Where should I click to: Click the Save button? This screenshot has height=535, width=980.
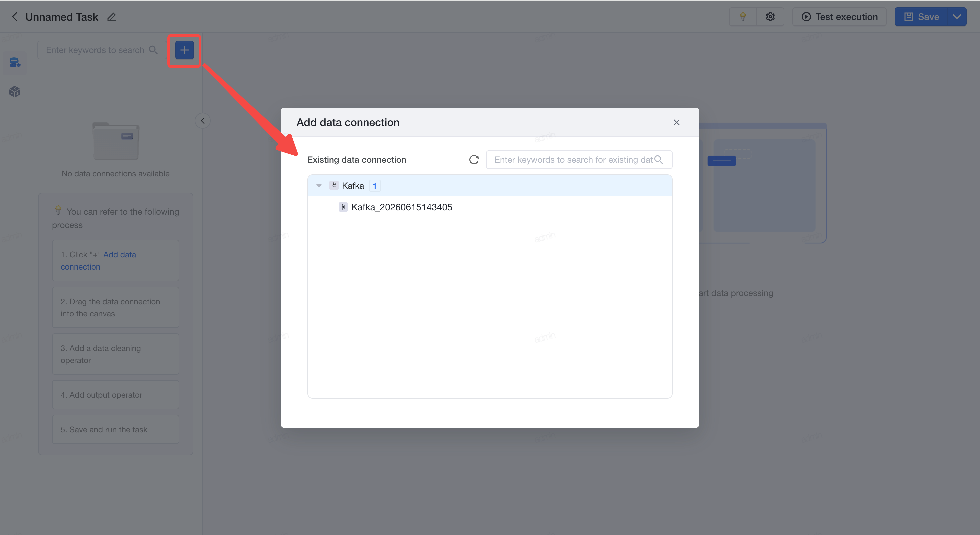tap(921, 17)
